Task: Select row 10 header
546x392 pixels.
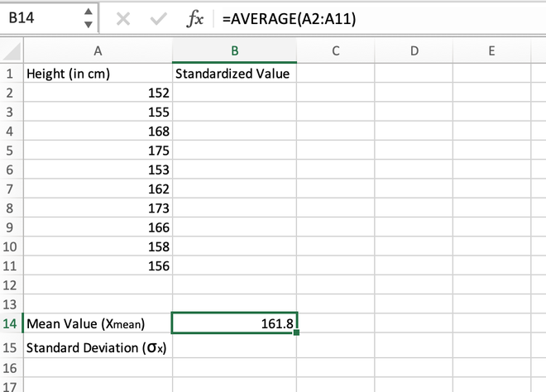Action: point(10,246)
